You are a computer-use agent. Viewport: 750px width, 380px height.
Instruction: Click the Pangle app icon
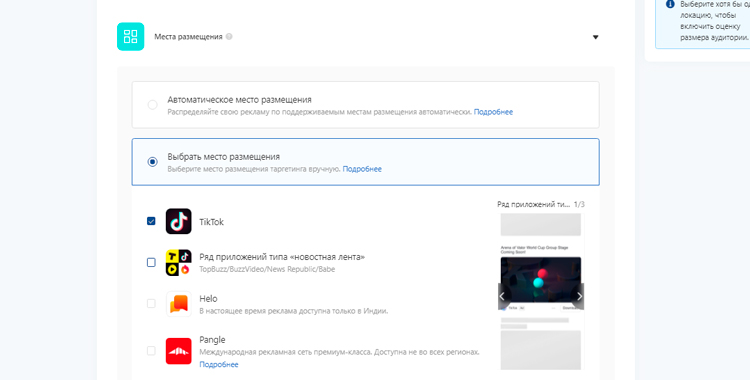pyautogui.click(x=178, y=351)
